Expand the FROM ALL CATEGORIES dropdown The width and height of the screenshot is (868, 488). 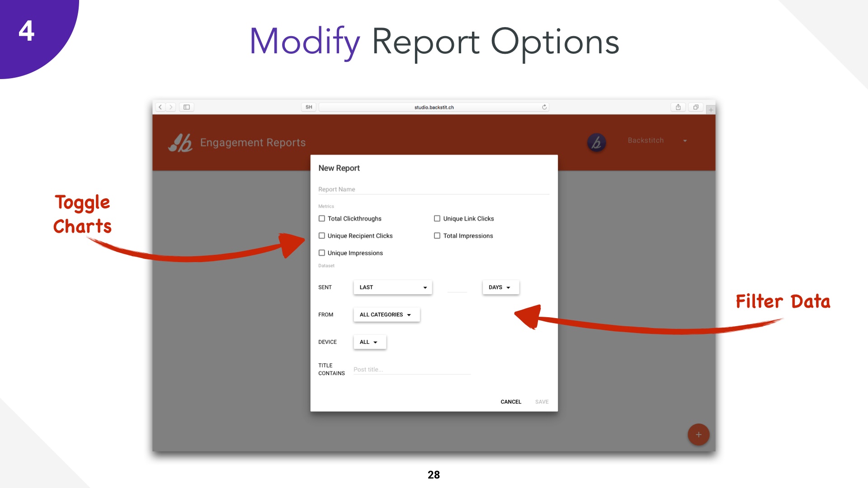click(x=386, y=314)
